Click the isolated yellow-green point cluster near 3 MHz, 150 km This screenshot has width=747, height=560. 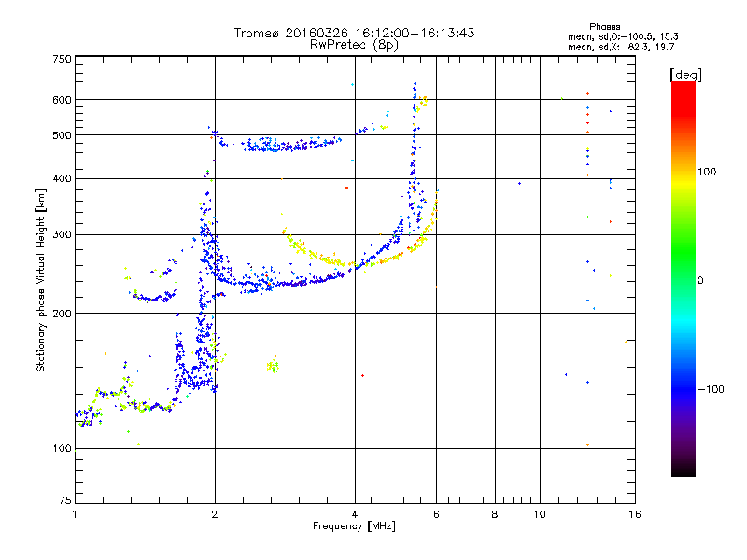273,365
